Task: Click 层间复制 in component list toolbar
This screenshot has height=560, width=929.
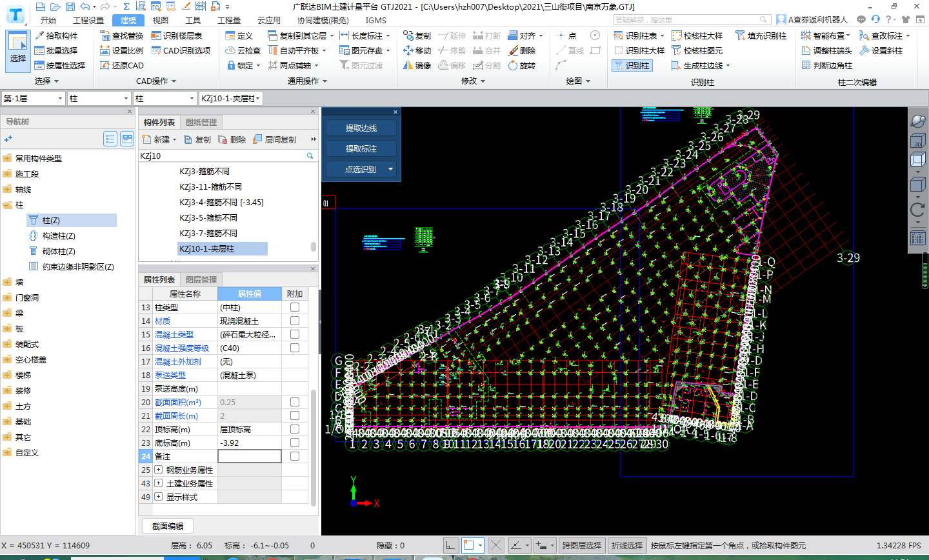Action: pos(274,139)
